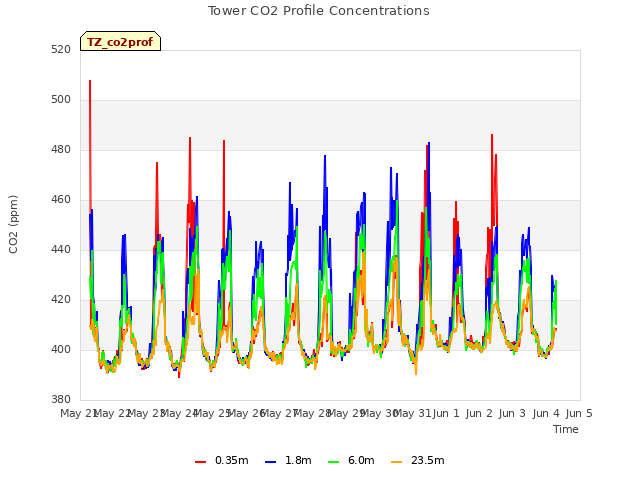Click the blue 1.8m legend swatch

[x=270, y=462]
